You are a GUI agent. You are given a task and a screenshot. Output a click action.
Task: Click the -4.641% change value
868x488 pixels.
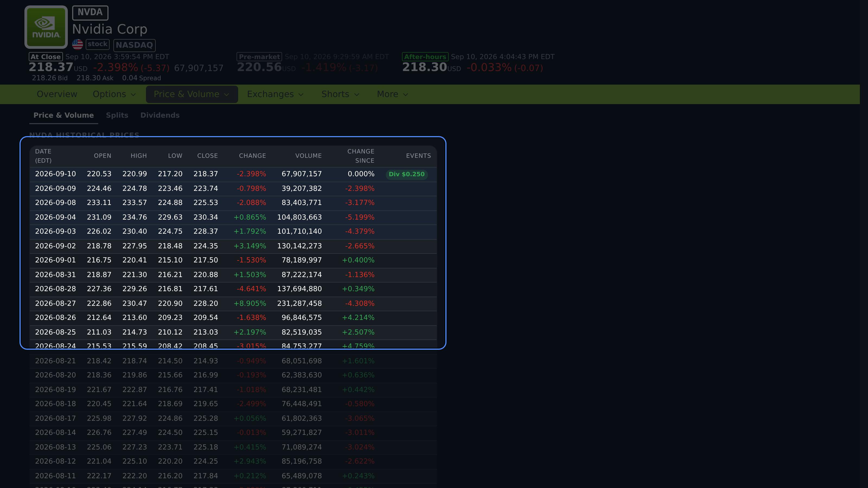[251, 289]
